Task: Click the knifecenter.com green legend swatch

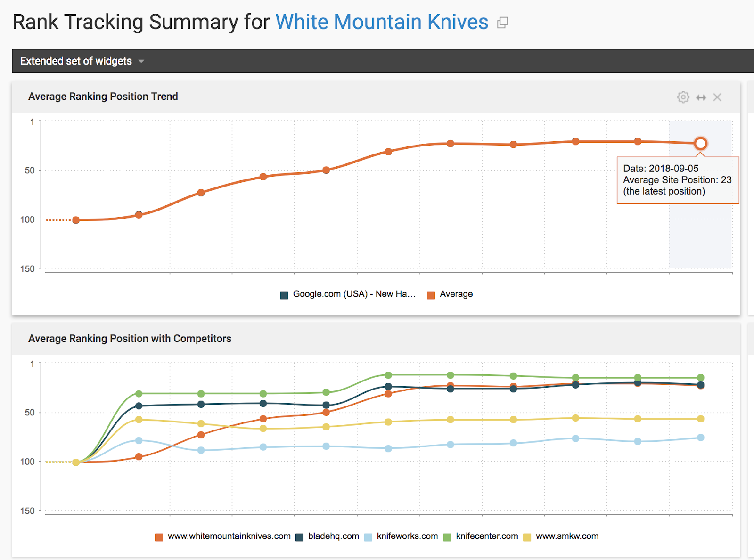Action: pos(447,537)
